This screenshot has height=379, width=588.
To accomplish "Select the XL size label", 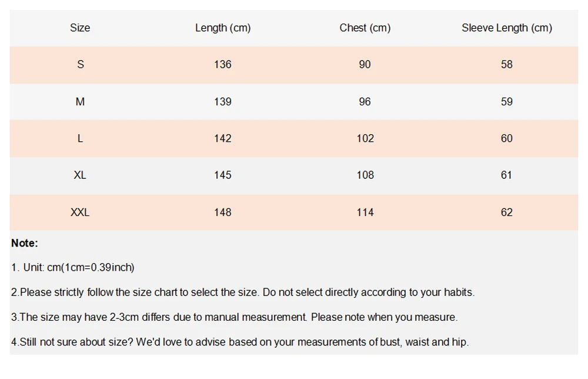I will click(80, 175).
